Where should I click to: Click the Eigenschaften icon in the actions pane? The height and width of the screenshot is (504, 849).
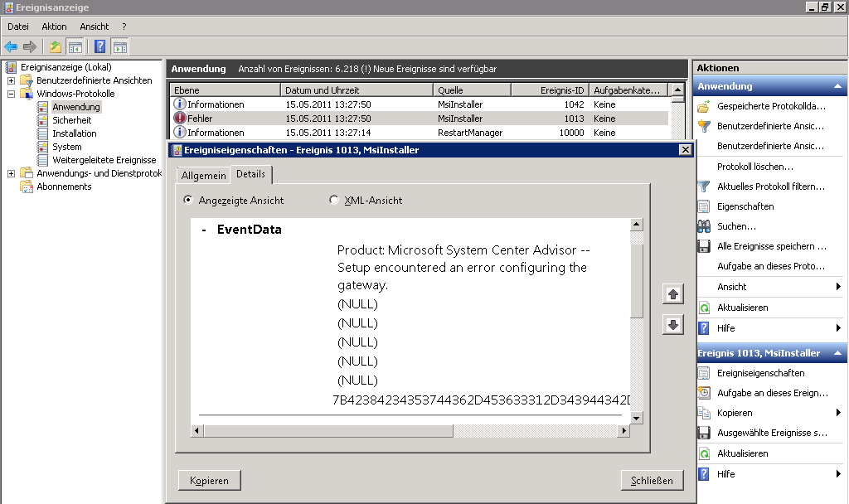[x=704, y=206]
